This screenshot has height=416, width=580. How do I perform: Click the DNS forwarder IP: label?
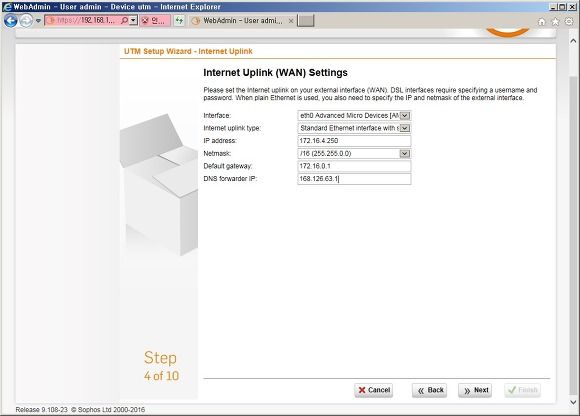click(x=230, y=179)
